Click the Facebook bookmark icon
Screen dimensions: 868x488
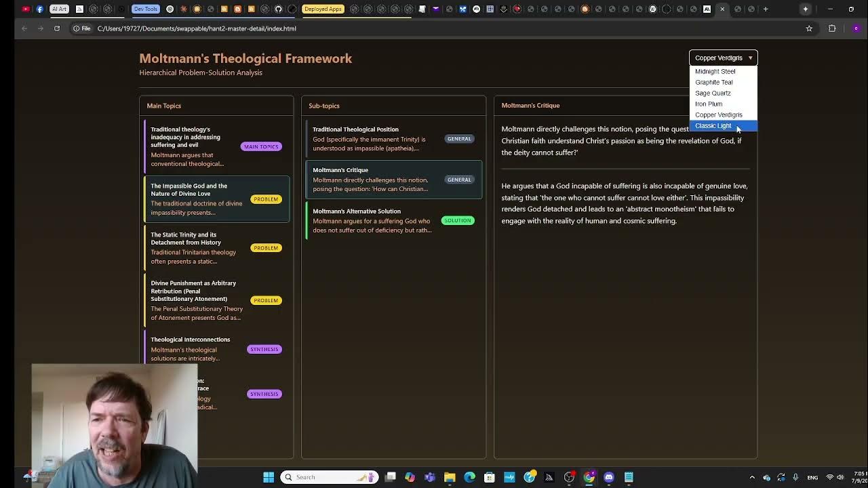[x=40, y=9]
